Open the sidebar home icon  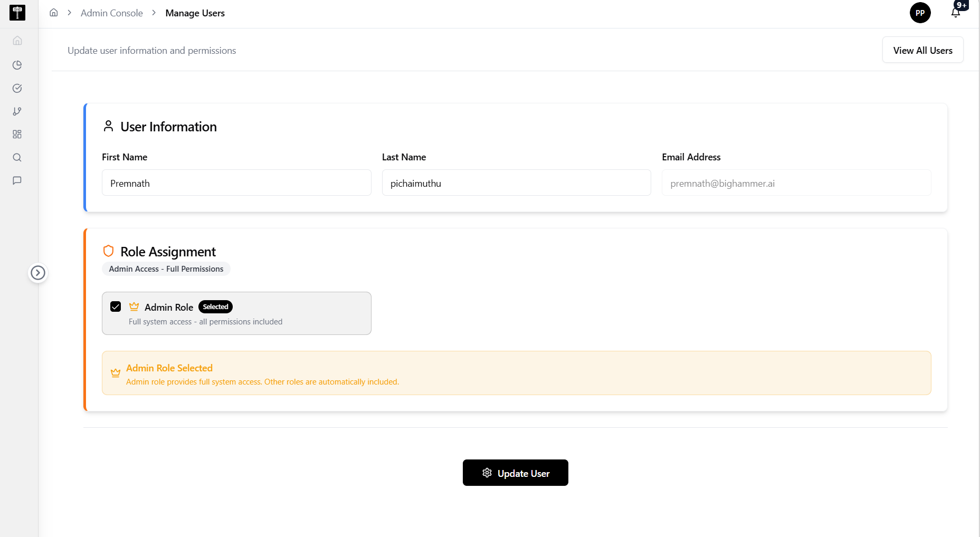pyautogui.click(x=17, y=41)
